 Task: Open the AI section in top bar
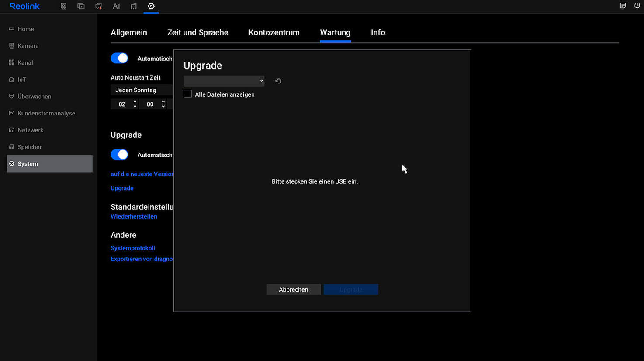coord(116,6)
